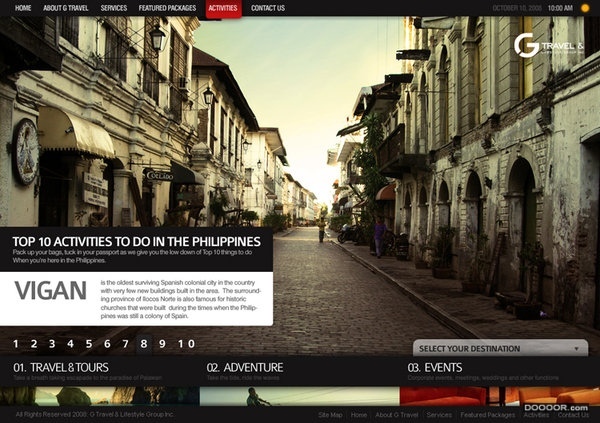Go to activity number 5
600x423 pixels.
coord(89,344)
